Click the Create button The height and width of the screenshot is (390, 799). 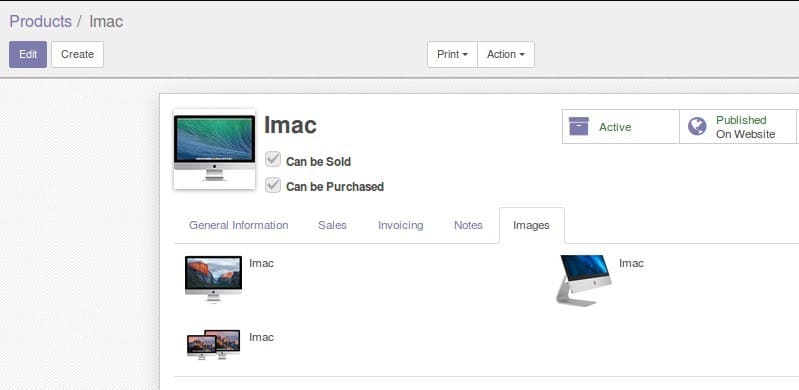(77, 54)
